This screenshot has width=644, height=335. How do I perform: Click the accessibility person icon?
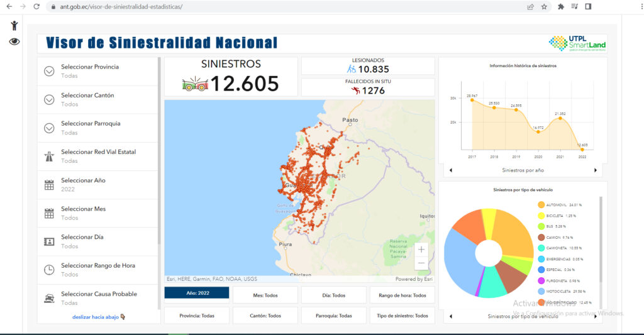[14, 26]
